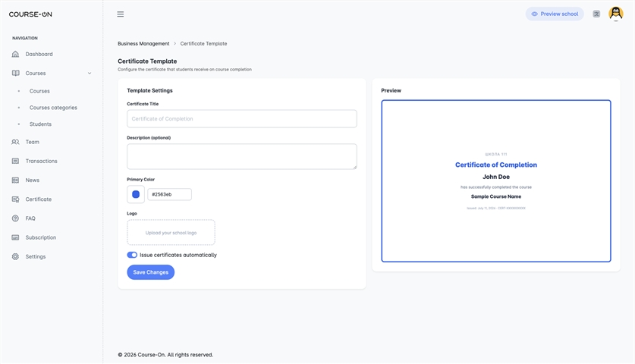Click the COURSE-ON logo
Image resolution: width=635 pixels, height=364 pixels.
pos(30,14)
